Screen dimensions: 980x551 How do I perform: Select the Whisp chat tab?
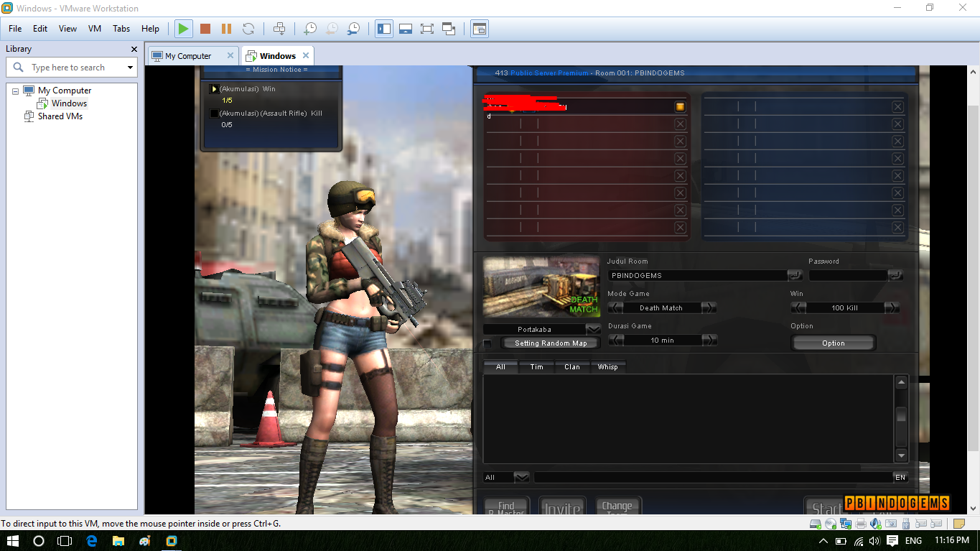(608, 366)
